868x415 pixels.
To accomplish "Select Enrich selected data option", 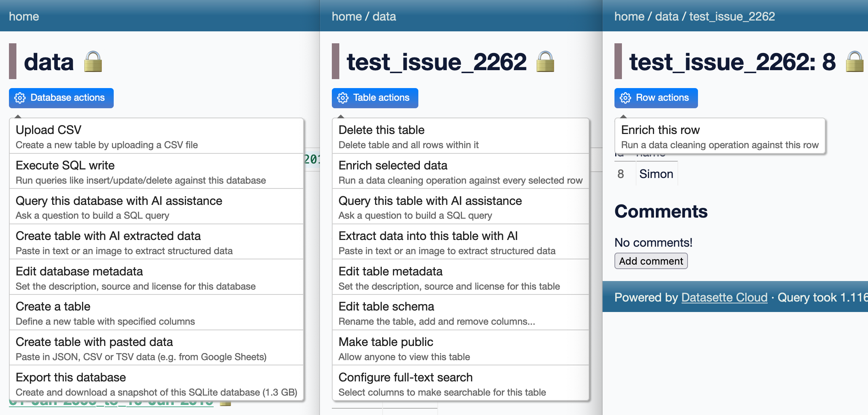I will [461, 172].
